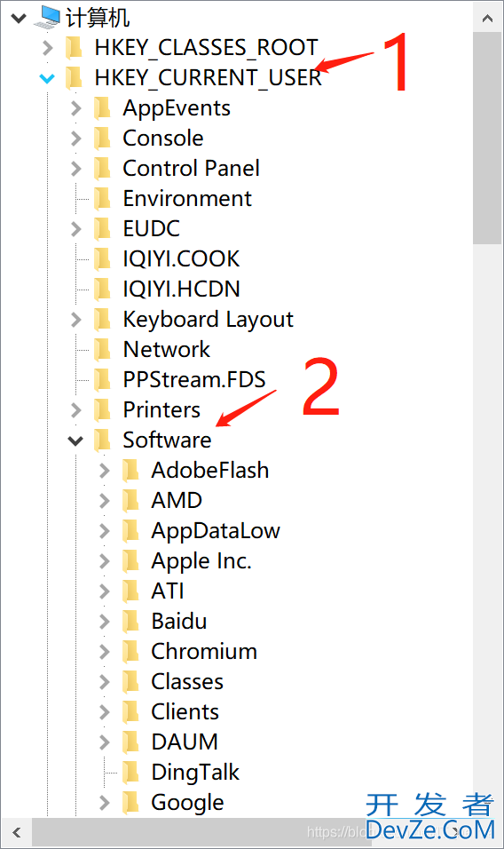Click the DingTalk folder icon
Image resolution: width=504 pixels, height=849 pixels.
(130, 773)
